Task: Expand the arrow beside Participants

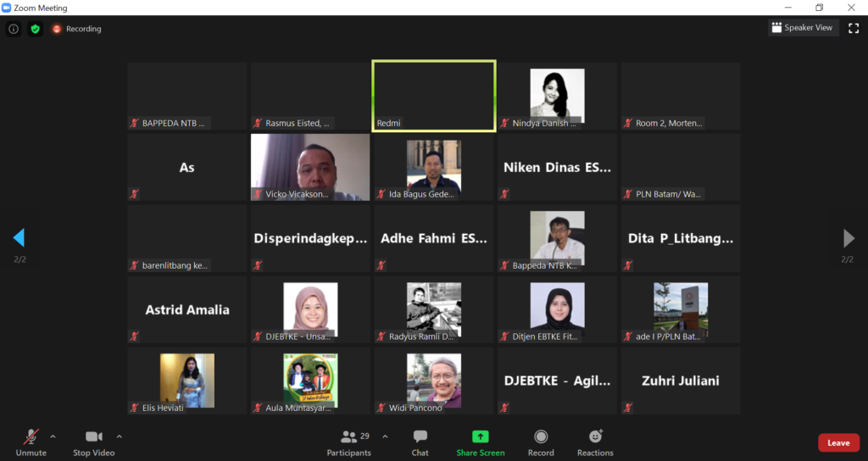Action: coord(385,436)
